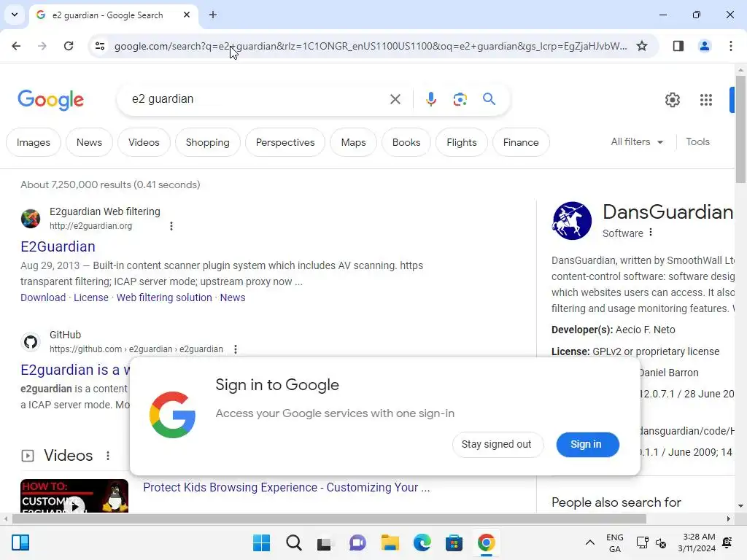The width and height of the screenshot is (747, 560).
Task: Open Protect Kids Browsing Experience video link
Action: (286, 487)
